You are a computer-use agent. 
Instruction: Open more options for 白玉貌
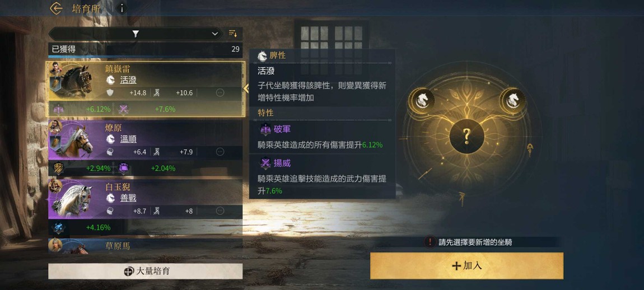(220, 211)
